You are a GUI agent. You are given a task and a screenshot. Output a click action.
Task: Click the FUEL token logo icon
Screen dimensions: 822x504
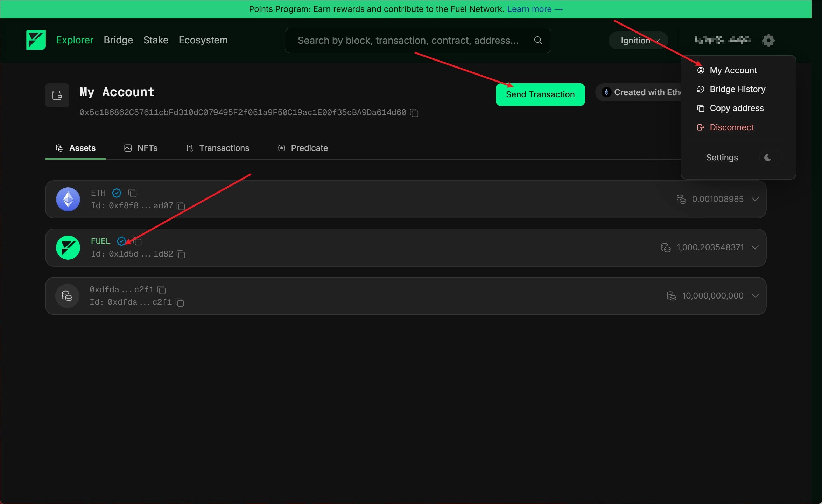coord(68,247)
